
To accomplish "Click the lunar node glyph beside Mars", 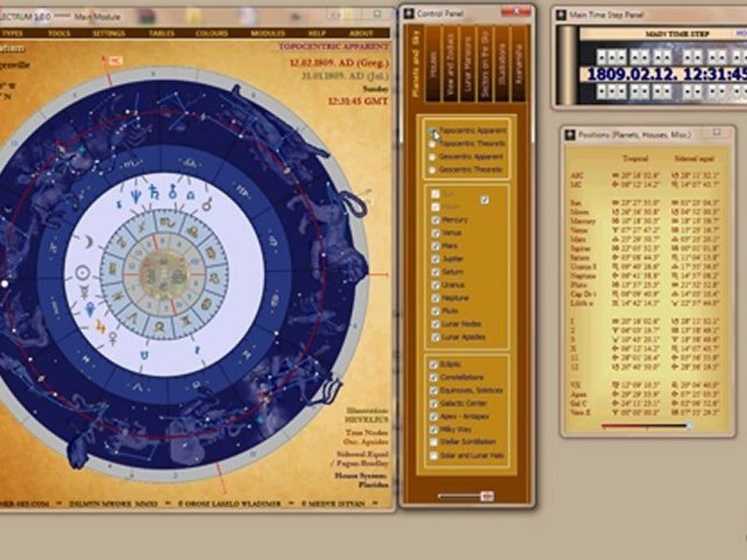I will coord(190,195).
